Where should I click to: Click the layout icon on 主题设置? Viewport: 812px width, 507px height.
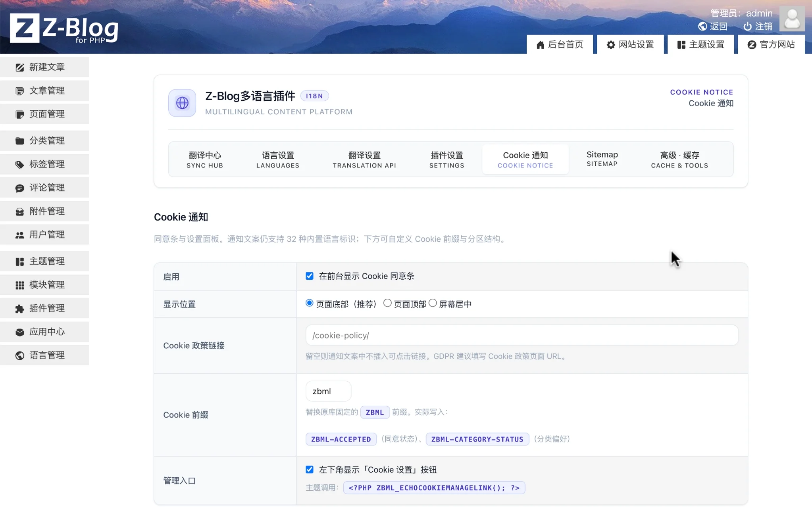(681, 45)
